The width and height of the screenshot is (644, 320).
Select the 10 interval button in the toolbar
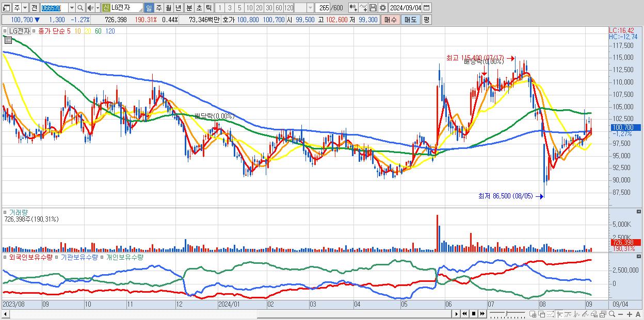[x=249, y=8]
